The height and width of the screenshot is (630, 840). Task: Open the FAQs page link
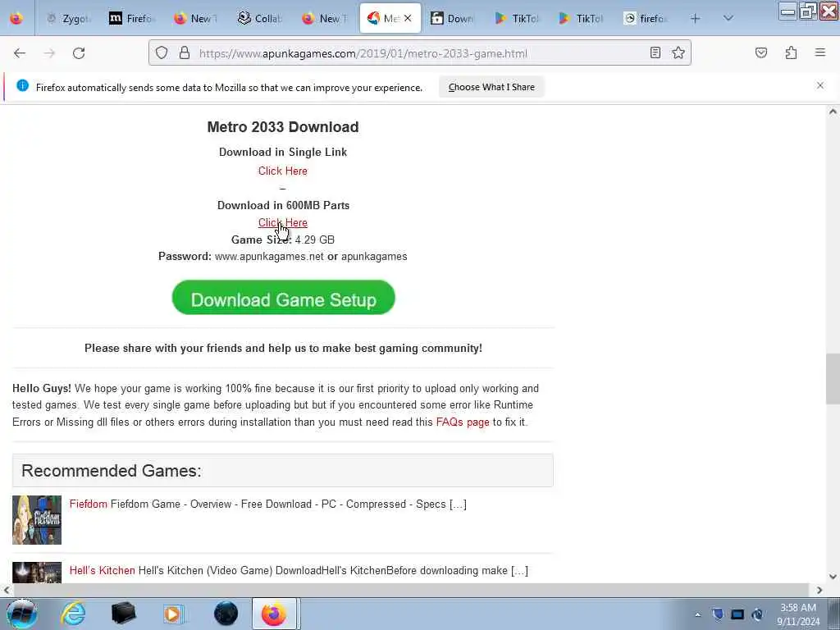(x=463, y=422)
